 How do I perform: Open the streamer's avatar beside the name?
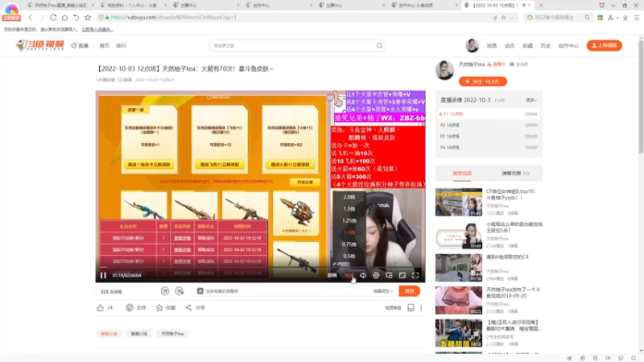pos(445,70)
